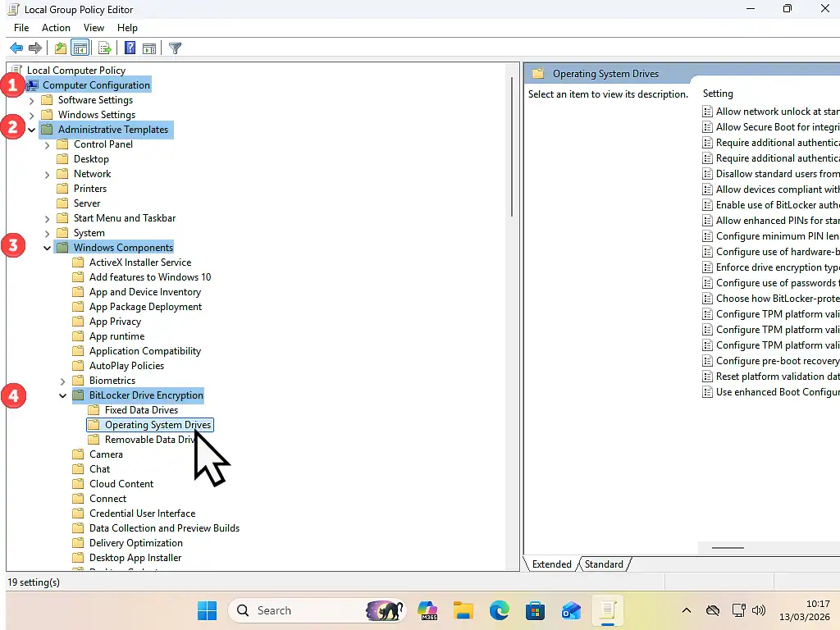Click the Up one level folder toolbar icon

tap(60, 48)
